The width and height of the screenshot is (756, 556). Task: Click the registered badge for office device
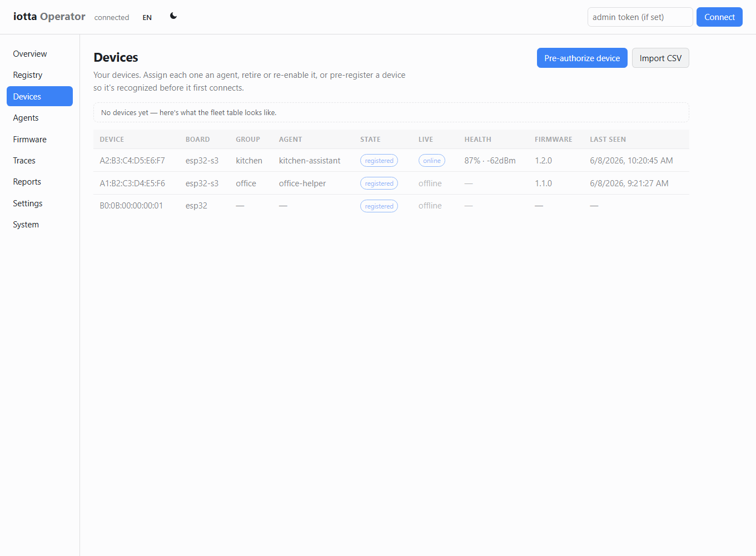click(379, 183)
